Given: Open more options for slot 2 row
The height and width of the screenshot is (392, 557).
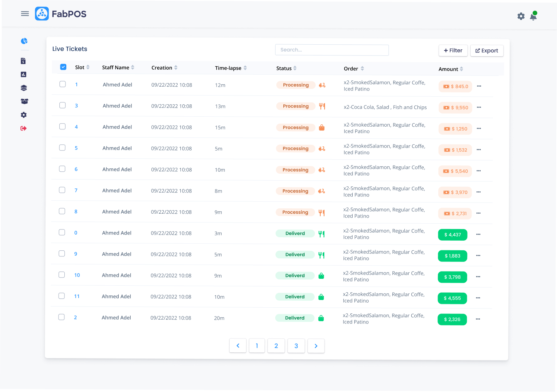Looking at the screenshot, I should 478,319.
